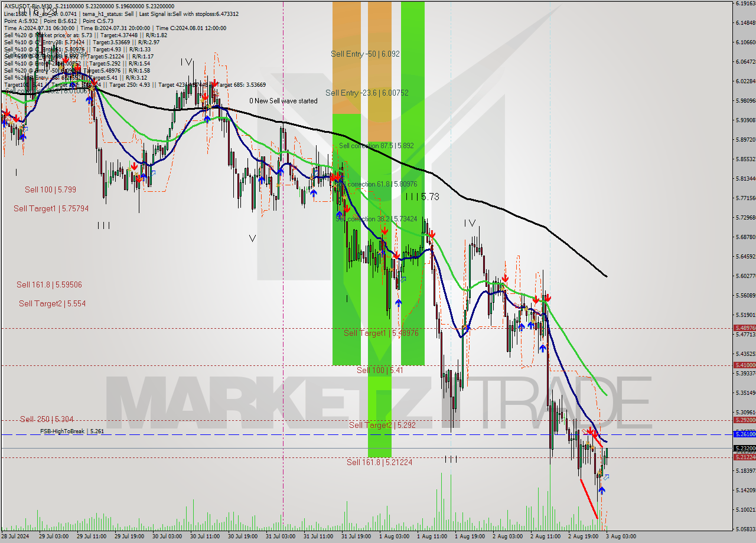Click 'Sell correction 87.5 | 5.892' label
This screenshot has width=756, height=543.
[x=376, y=145]
